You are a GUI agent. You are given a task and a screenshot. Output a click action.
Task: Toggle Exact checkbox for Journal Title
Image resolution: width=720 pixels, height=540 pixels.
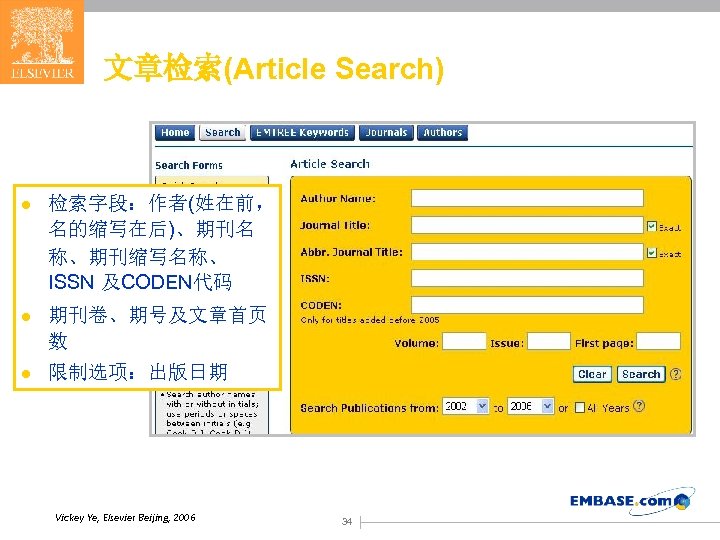click(x=652, y=226)
